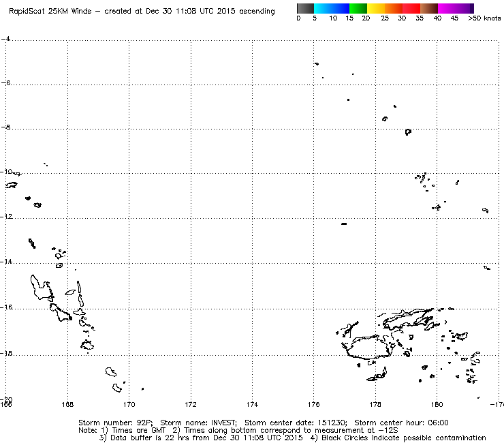Click the dark purple end of the legend
The height and width of the screenshot is (443, 504).
tap(471, 8)
